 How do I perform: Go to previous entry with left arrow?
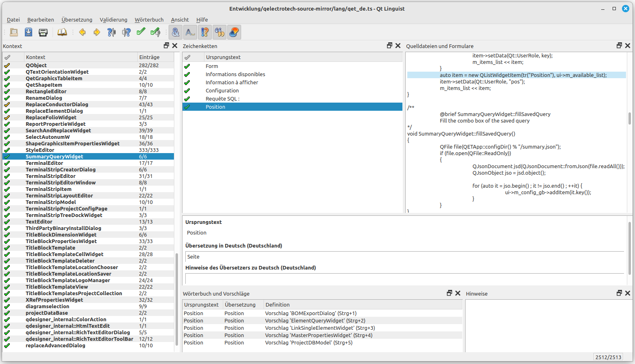click(82, 32)
